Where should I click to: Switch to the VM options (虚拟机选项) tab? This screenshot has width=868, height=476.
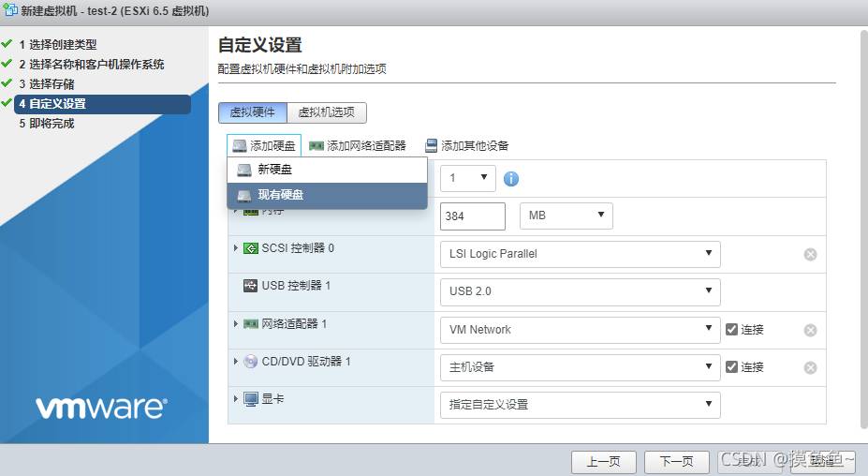[326, 112]
